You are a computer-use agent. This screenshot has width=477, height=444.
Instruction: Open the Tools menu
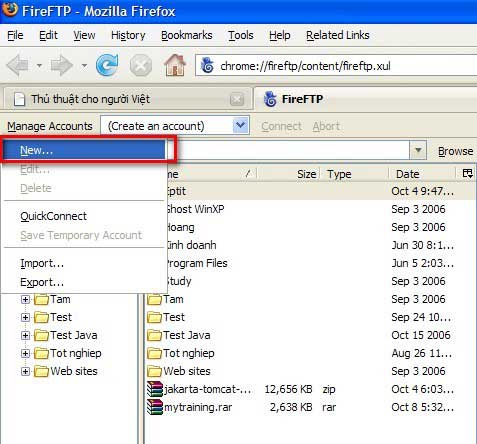click(x=241, y=35)
